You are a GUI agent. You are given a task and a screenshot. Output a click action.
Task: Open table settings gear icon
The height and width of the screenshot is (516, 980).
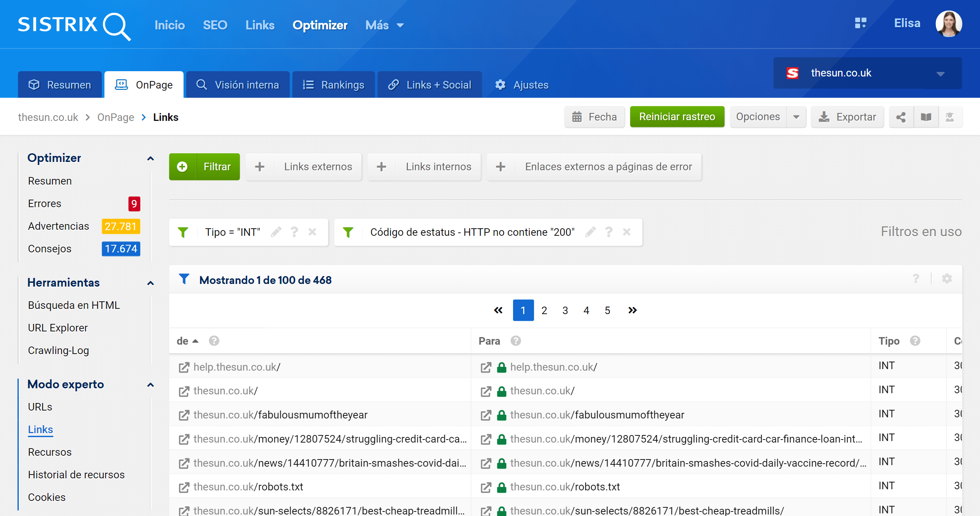tap(946, 279)
